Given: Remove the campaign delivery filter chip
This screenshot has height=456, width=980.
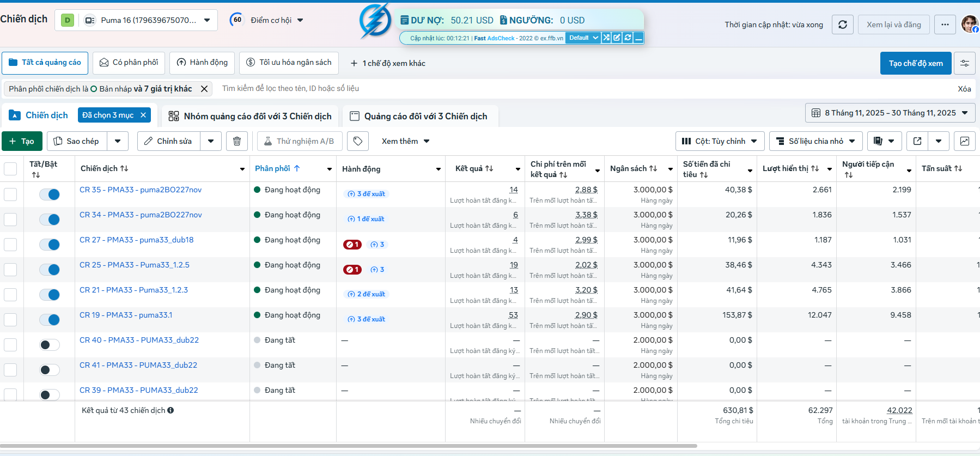Looking at the screenshot, I should point(204,89).
